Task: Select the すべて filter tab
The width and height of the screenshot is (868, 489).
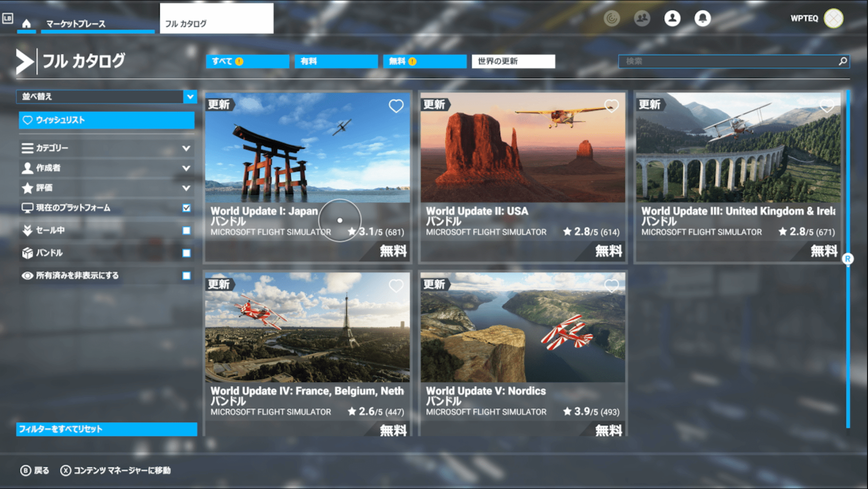Action: (248, 62)
